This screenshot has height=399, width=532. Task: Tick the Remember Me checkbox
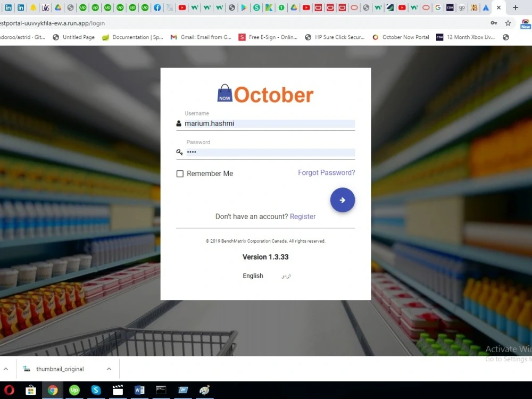(180, 174)
